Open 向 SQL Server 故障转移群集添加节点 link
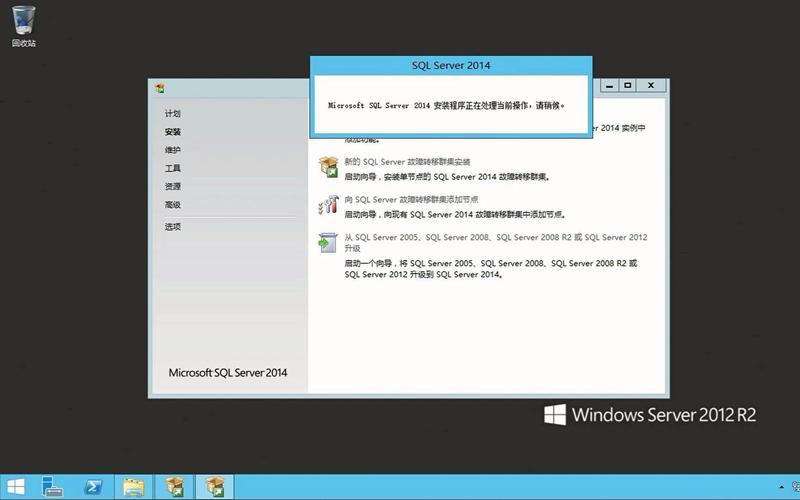Viewport: 800px width, 500px height. [411, 199]
